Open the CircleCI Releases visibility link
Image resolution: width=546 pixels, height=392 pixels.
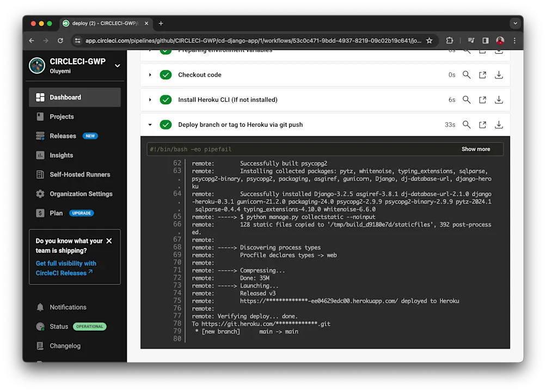[65, 268]
